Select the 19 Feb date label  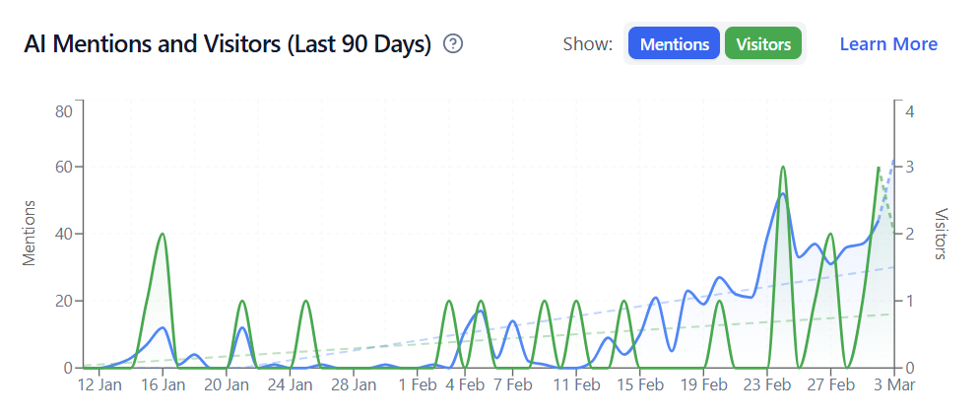703,385
